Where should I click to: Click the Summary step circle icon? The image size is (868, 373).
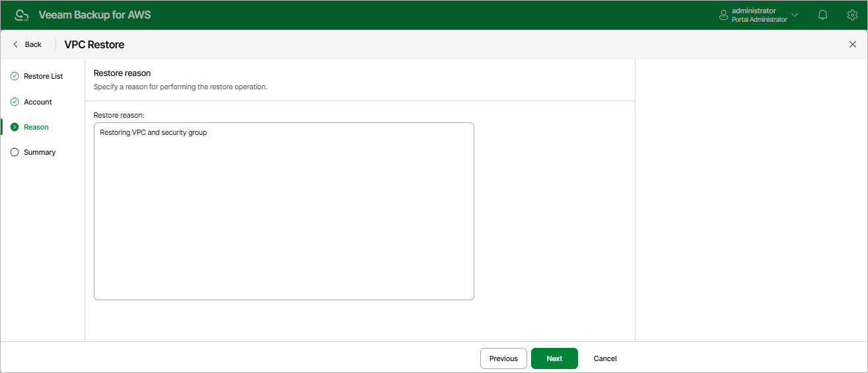pos(15,152)
